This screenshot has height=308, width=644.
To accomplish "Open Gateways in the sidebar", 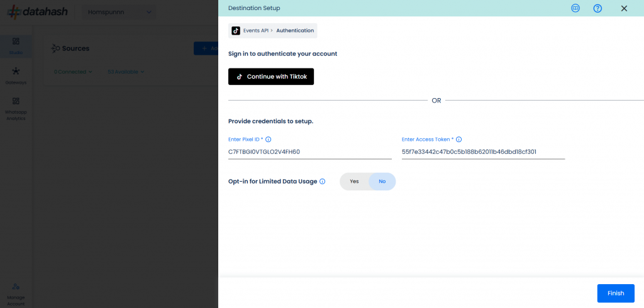I will pyautogui.click(x=16, y=76).
